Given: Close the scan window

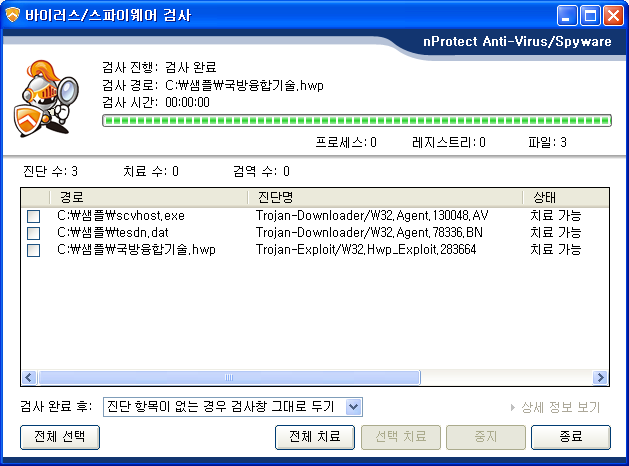Looking at the screenshot, I should [x=613, y=16].
